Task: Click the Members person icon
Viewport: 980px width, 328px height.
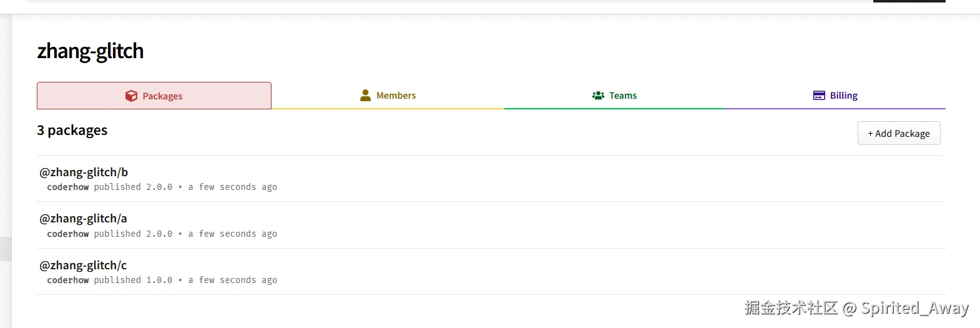Action: 365,95
